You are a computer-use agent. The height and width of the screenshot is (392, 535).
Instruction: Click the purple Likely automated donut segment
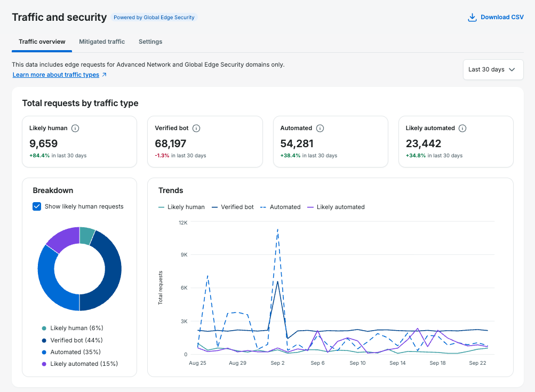coord(66,238)
